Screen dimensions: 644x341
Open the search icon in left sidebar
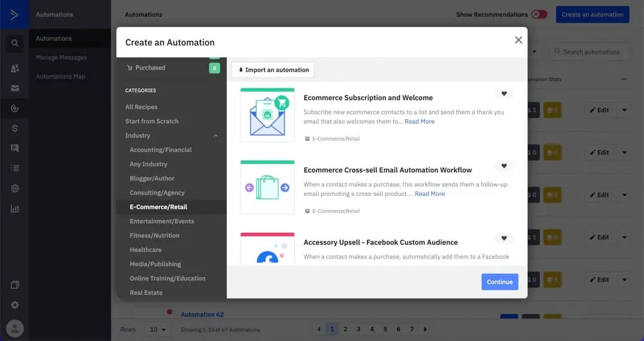pyautogui.click(x=14, y=44)
